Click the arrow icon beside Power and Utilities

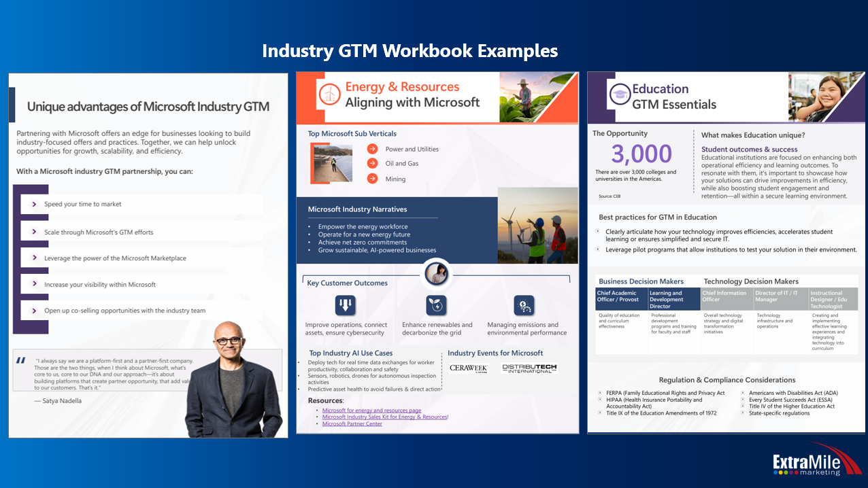(x=372, y=149)
